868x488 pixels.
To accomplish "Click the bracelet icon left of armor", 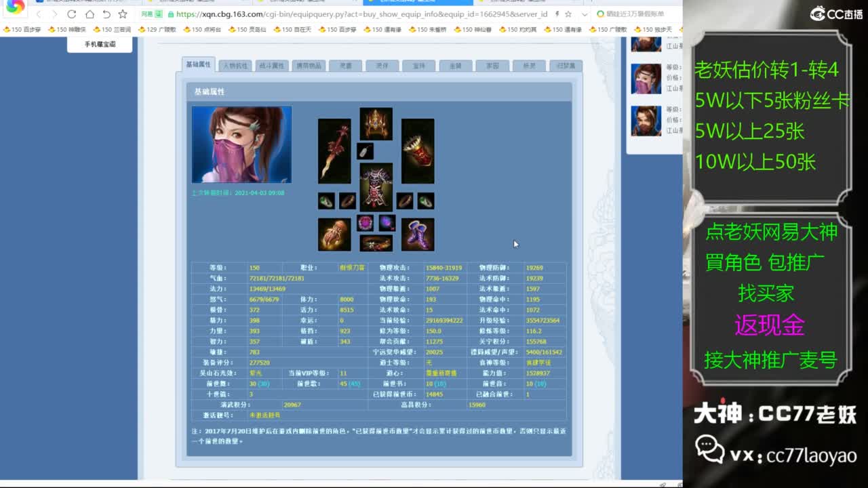I will (x=347, y=201).
